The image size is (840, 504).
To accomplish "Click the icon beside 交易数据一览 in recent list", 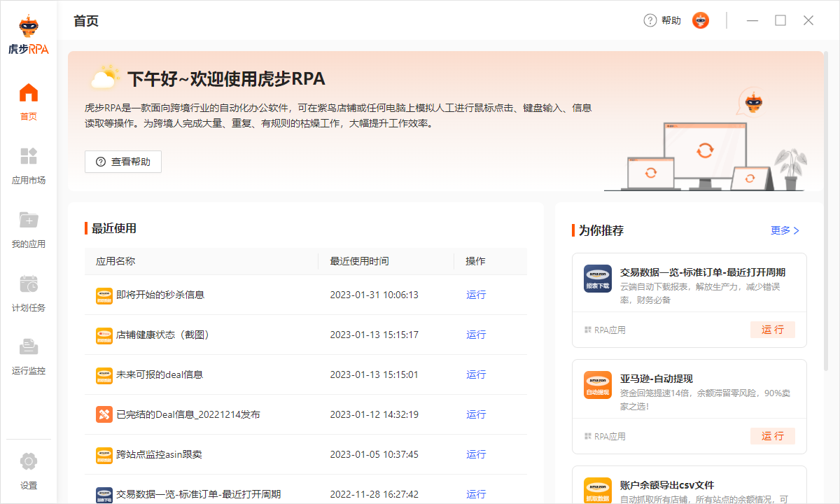I will (104, 495).
